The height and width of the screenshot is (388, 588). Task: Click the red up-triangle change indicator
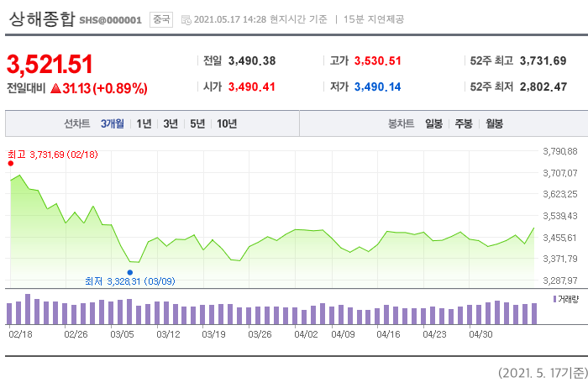(x=55, y=88)
